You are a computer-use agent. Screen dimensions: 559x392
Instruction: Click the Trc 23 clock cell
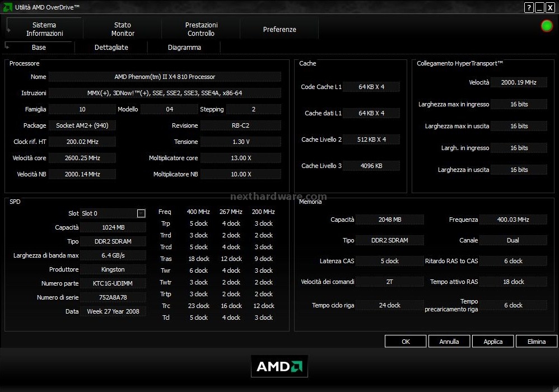click(199, 306)
